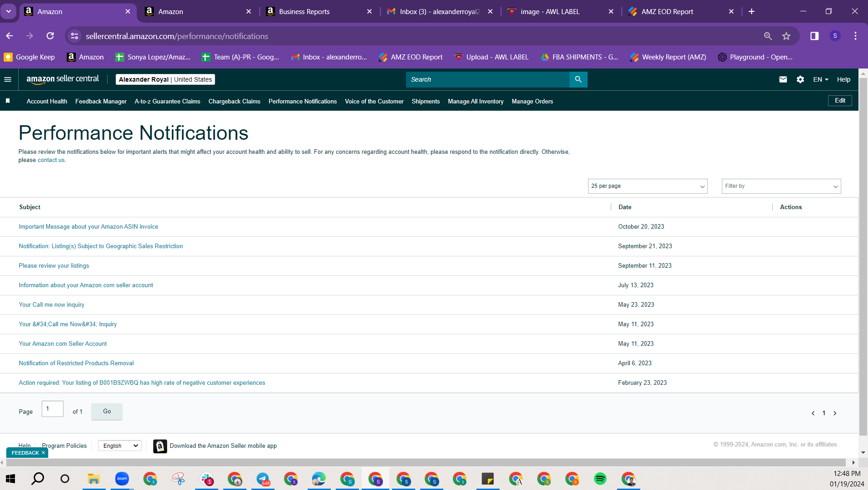Click the Amazon Seller Central logo

63,79
